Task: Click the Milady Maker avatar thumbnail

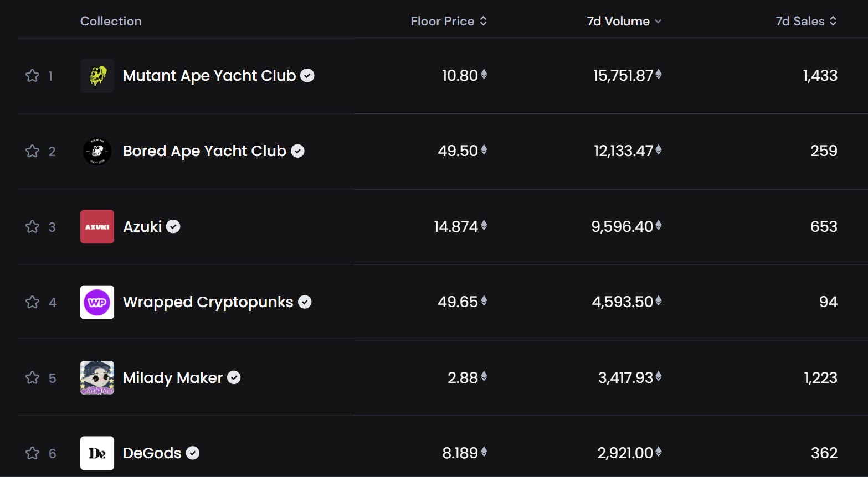Action: [x=97, y=378]
